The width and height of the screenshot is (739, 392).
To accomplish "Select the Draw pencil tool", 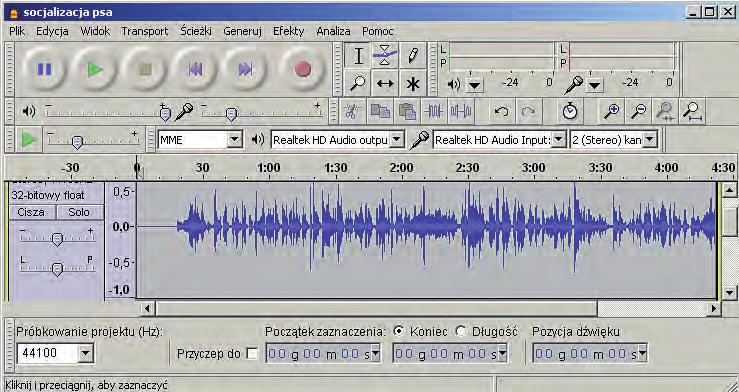I will pyautogui.click(x=413, y=56).
